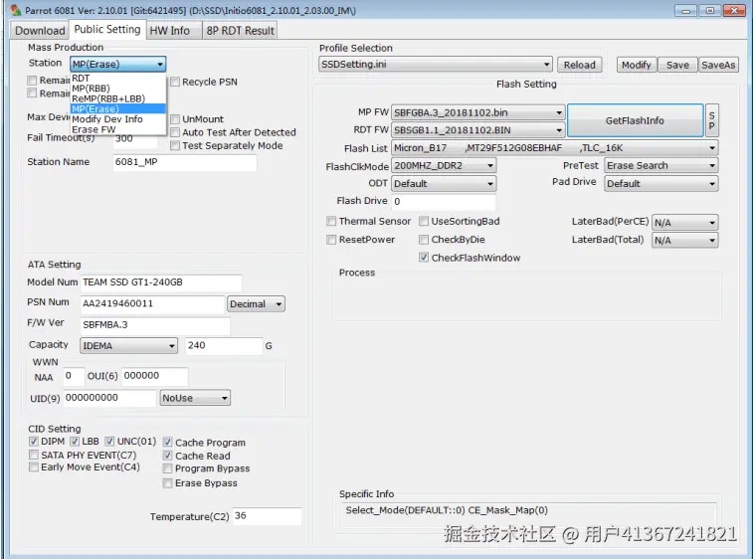
Task: Select Erase FW from station list
Action: (117, 129)
